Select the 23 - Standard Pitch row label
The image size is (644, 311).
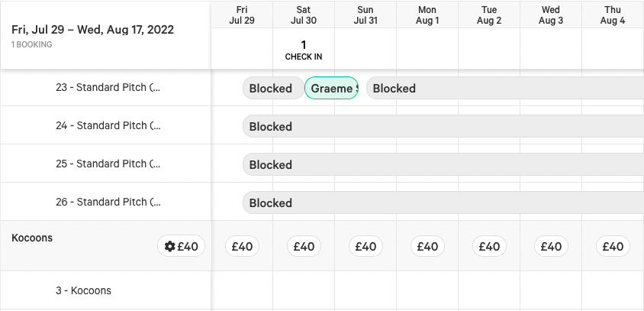[108, 88]
